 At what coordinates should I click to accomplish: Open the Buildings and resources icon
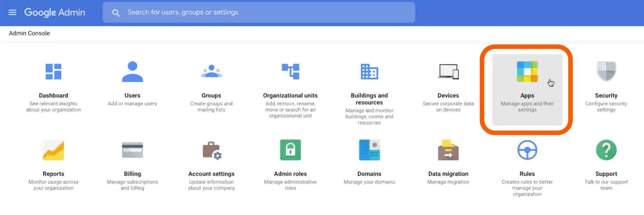[x=369, y=71]
